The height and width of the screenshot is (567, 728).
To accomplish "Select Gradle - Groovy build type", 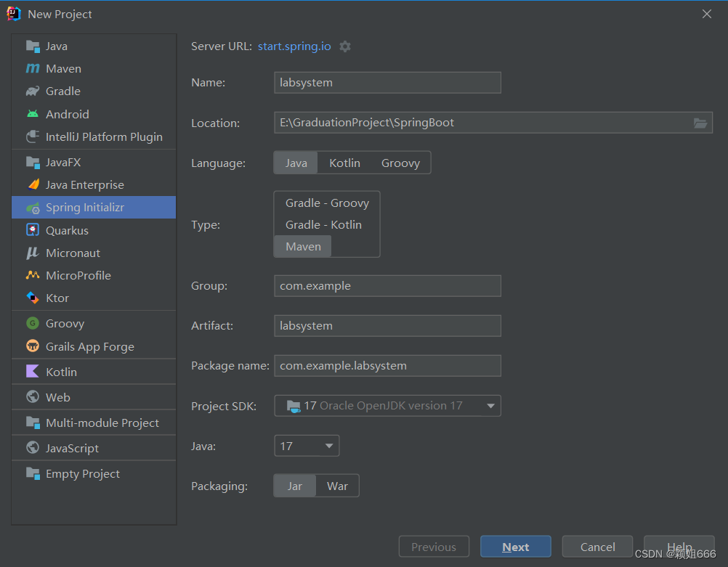I will coord(326,203).
